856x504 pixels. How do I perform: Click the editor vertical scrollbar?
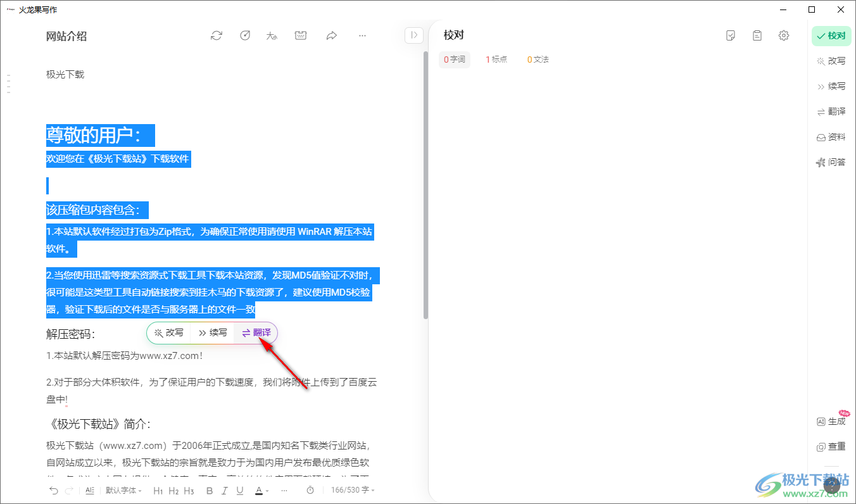[425, 185]
